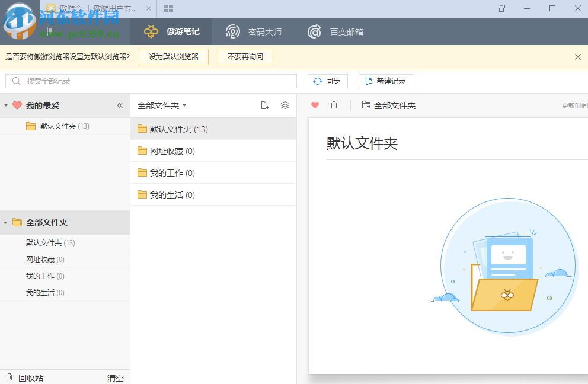Click the search records input field
The height and width of the screenshot is (384, 588).
(x=148, y=81)
